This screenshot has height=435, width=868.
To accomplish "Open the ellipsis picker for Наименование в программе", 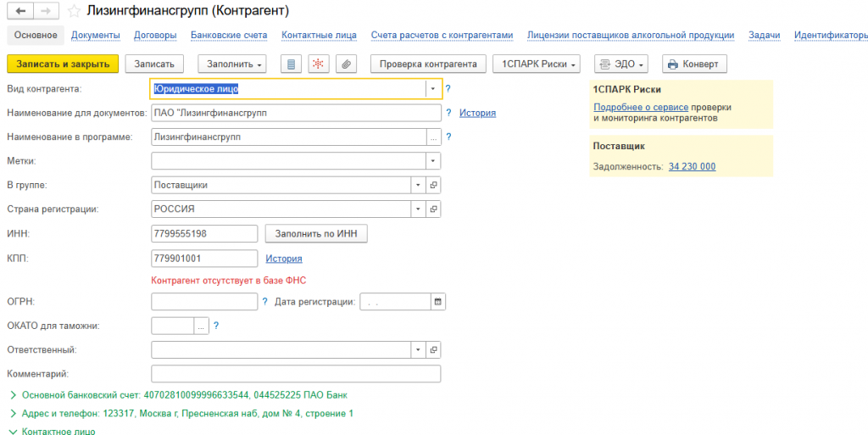I will pyautogui.click(x=433, y=137).
